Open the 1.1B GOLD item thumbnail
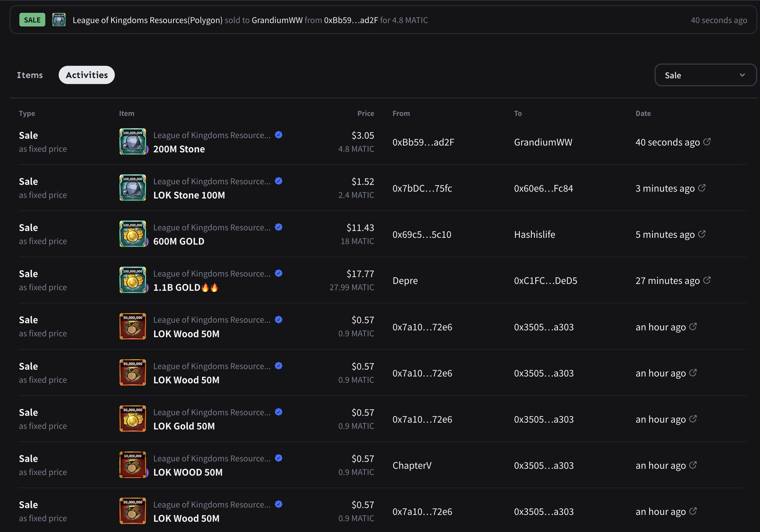Screen dimensions: 760x532 (133, 280)
